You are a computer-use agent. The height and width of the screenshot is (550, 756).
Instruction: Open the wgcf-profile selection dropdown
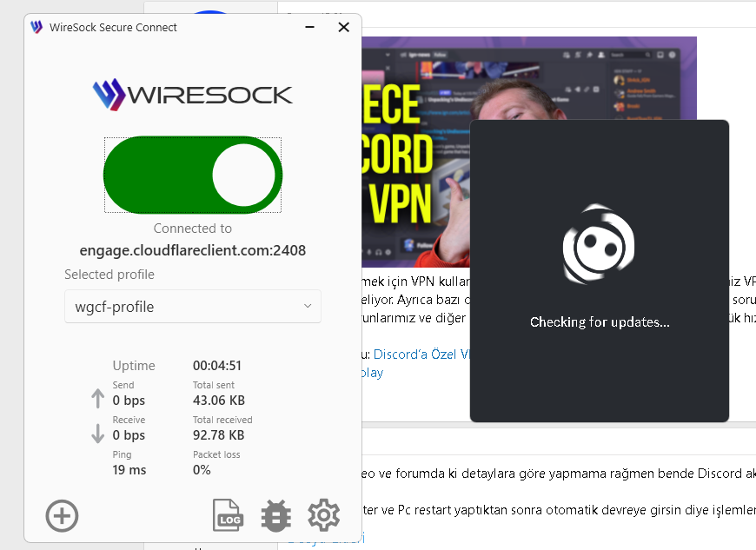193,307
